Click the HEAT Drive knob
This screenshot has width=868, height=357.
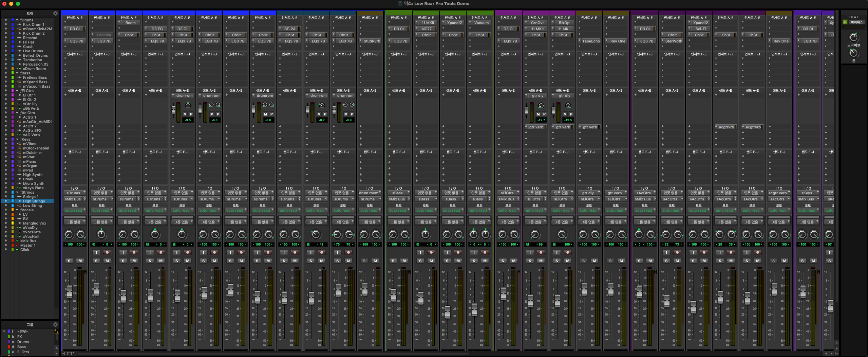[x=854, y=37]
